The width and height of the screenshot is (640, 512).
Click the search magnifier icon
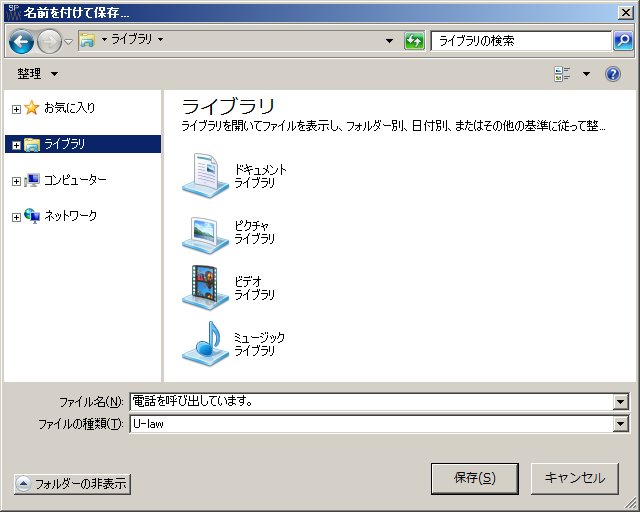(623, 41)
